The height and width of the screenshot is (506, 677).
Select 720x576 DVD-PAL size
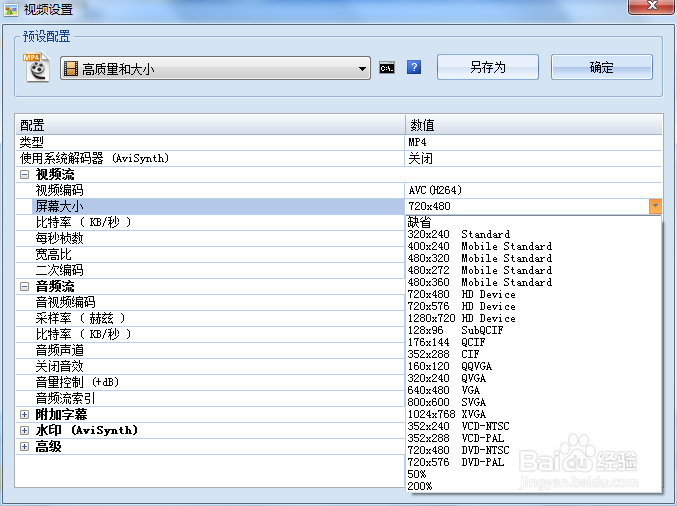coord(533,462)
